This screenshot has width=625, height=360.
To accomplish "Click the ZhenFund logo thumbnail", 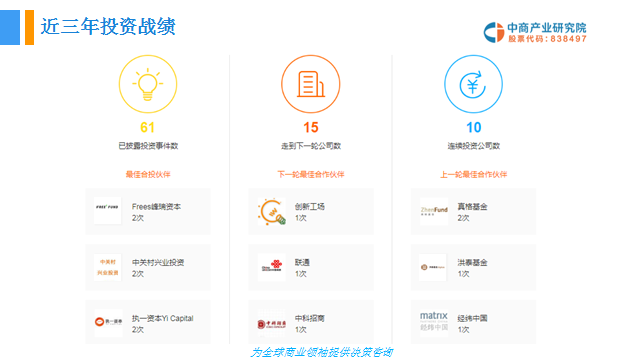I will click(434, 211).
